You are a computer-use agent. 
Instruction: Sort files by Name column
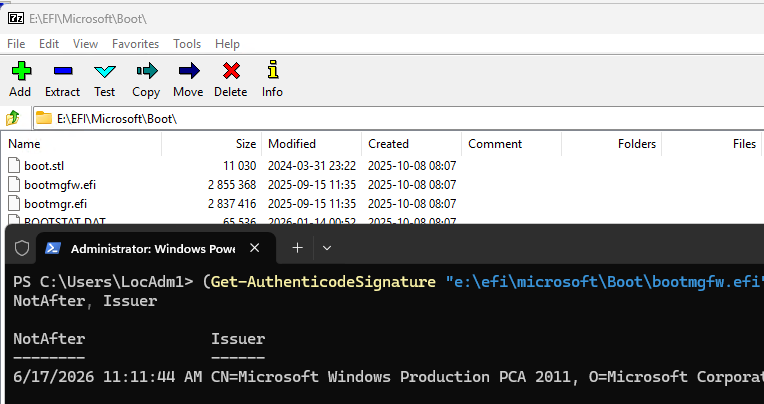(24, 144)
